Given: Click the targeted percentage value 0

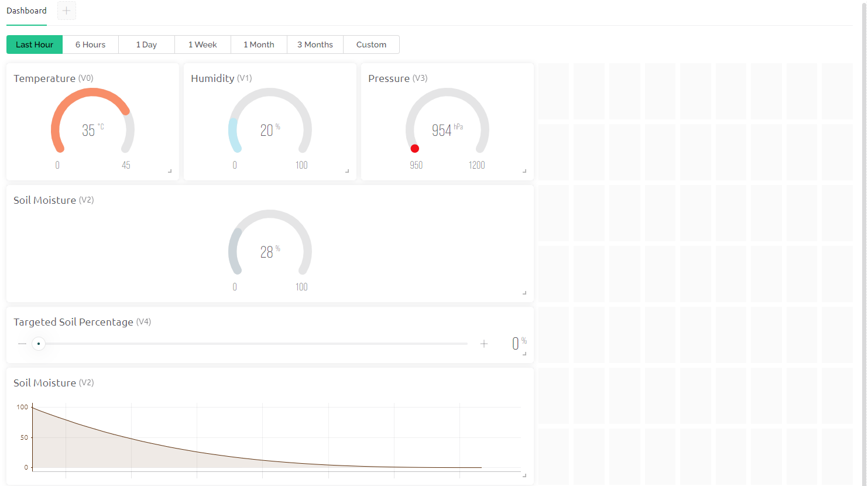Looking at the screenshot, I should tap(516, 344).
